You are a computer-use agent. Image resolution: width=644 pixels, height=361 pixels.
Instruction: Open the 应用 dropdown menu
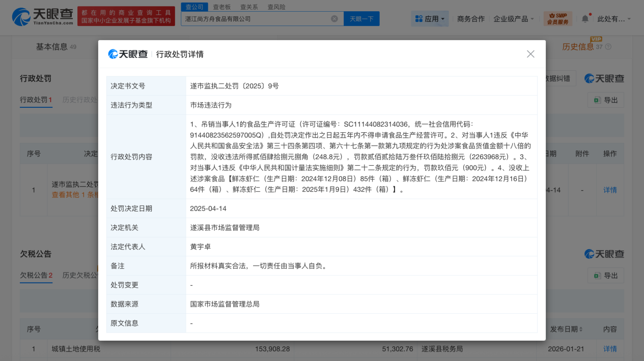click(430, 19)
